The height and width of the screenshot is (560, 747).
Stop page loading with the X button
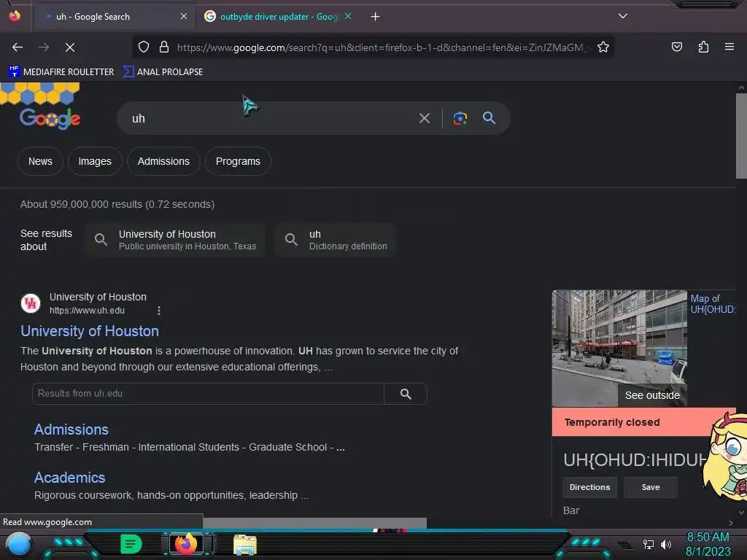click(69, 47)
